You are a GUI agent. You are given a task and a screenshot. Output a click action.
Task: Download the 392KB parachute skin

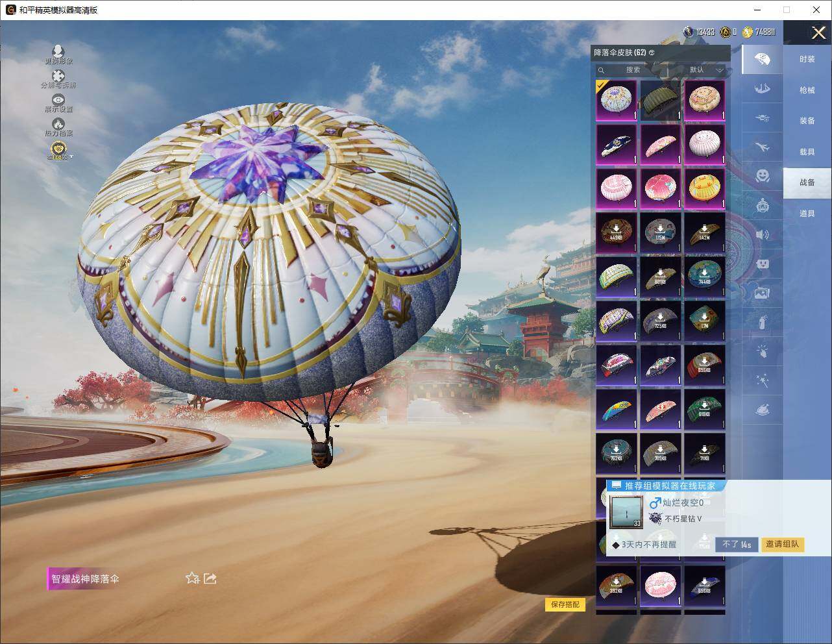(x=617, y=586)
